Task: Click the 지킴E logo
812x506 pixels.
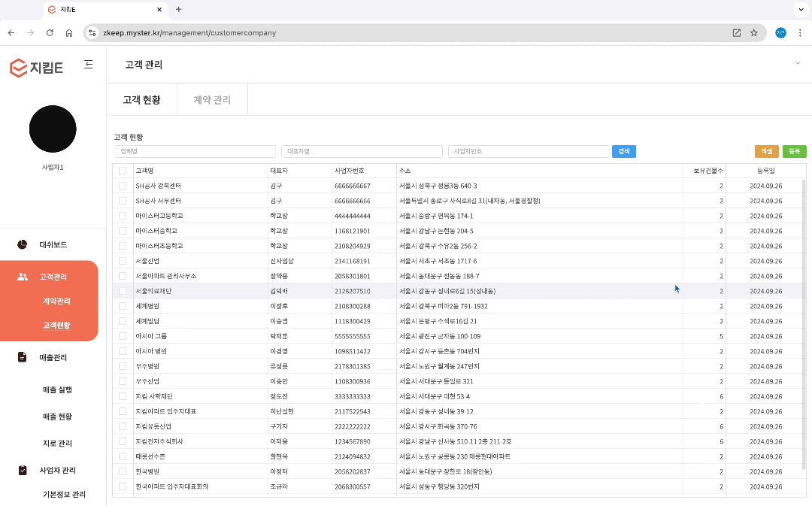Action: [x=36, y=68]
